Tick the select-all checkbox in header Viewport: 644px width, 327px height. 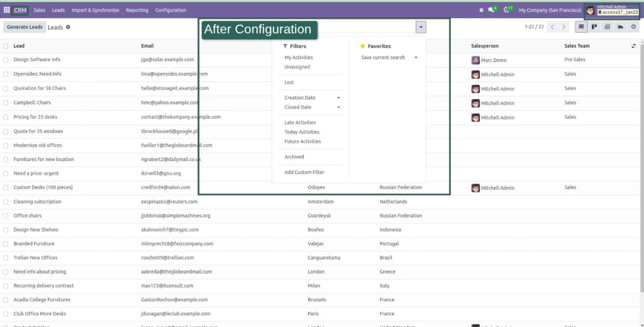point(6,46)
